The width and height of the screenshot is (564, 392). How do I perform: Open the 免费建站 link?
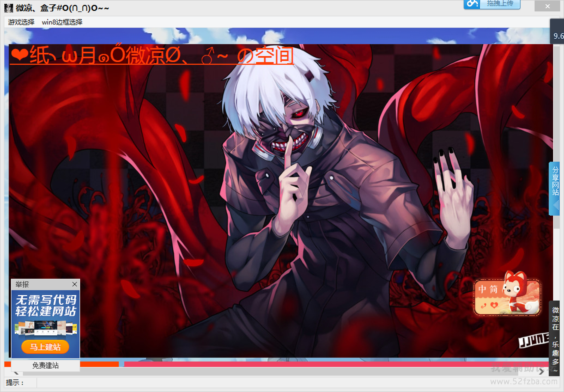(x=46, y=366)
